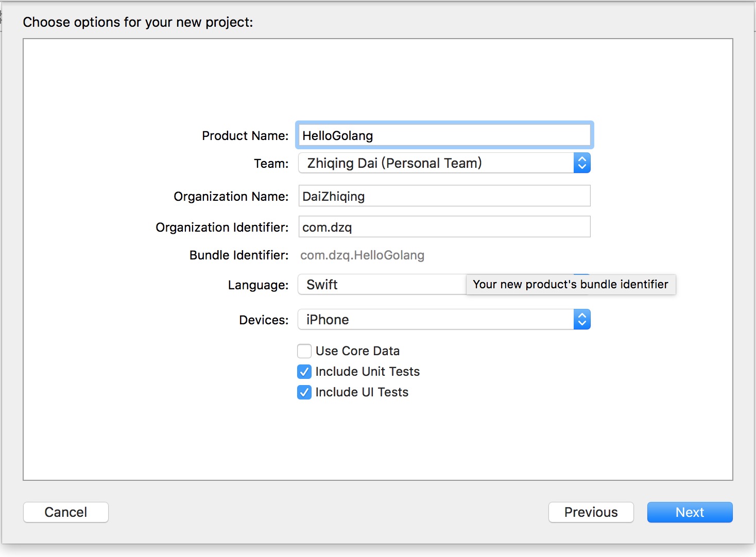
Task: Click the bundle identifier text com.dzq.HelloGolang
Action: point(363,255)
